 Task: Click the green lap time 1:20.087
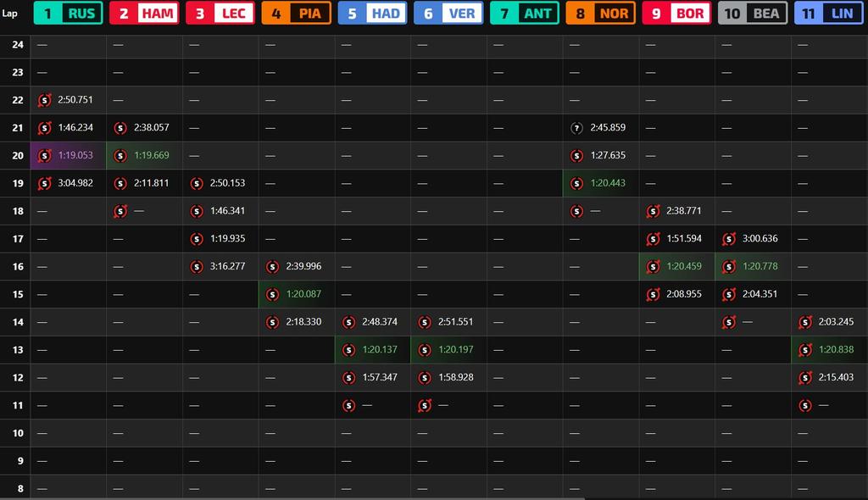pyautogui.click(x=303, y=294)
